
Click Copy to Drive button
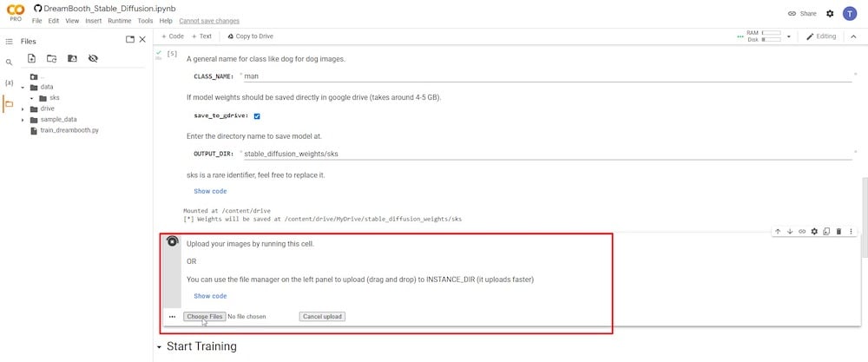click(250, 36)
